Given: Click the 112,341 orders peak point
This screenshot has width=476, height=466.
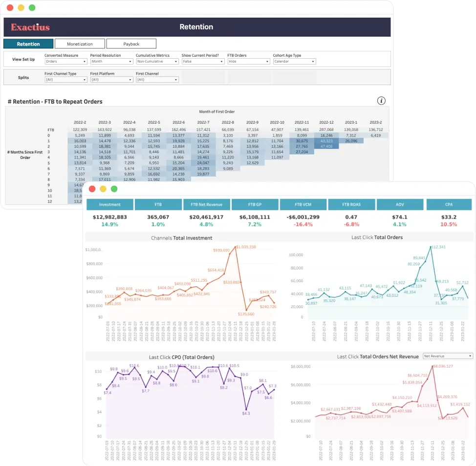Looking at the screenshot, I should [x=431, y=247].
